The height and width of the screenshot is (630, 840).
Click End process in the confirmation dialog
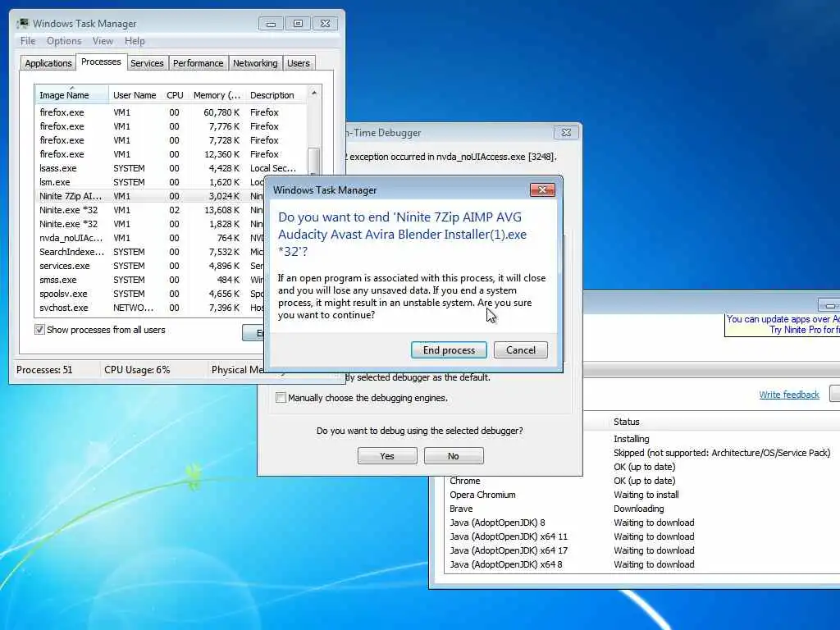pyautogui.click(x=449, y=349)
